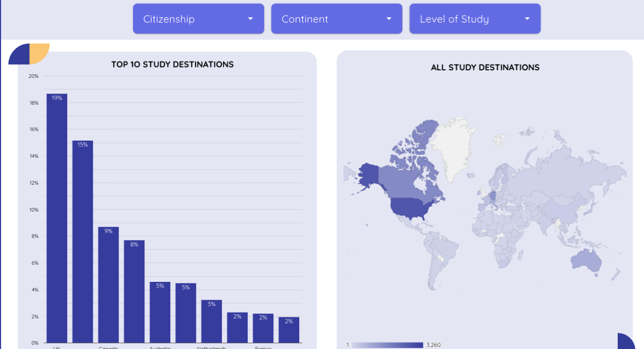The width and height of the screenshot is (644, 349).
Task: Expand the Continent filter dropdown
Action: [336, 19]
